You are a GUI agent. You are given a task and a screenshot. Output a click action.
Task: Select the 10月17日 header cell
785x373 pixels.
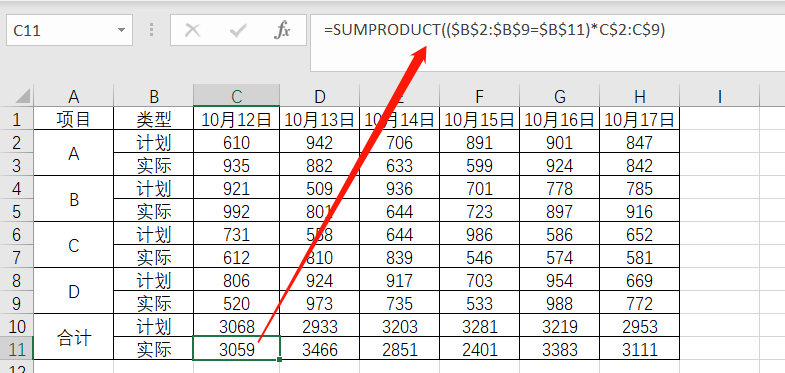click(639, 119)
